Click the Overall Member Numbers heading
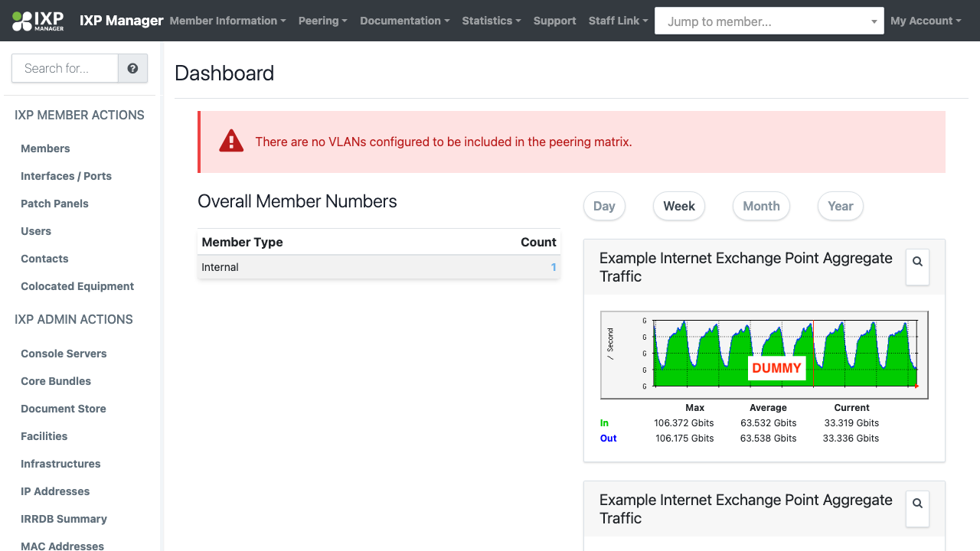The height and width of the screenshot is (551, 980). (x=297, y=201)
